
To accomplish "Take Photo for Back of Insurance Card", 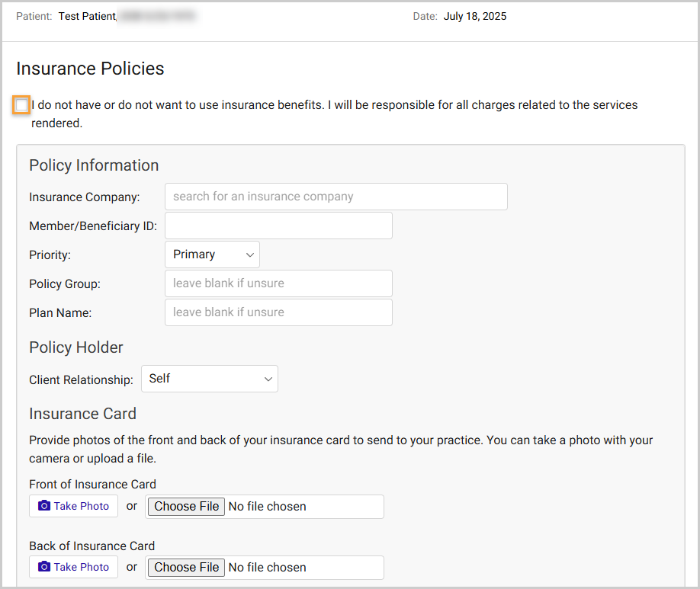I will click(74, 567).
